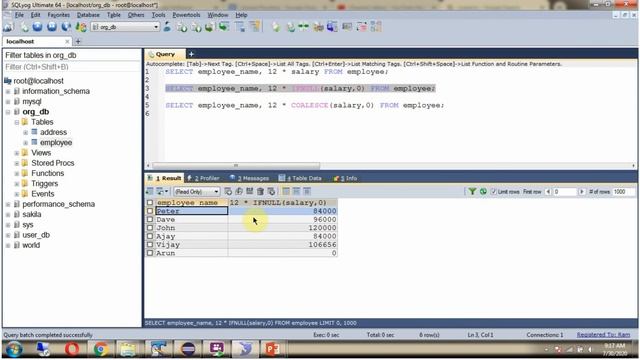The width and height of the screenshot is (640, 360).
Task: Click the insert row icon in result toolbar
Action: [x=228, y=191]
